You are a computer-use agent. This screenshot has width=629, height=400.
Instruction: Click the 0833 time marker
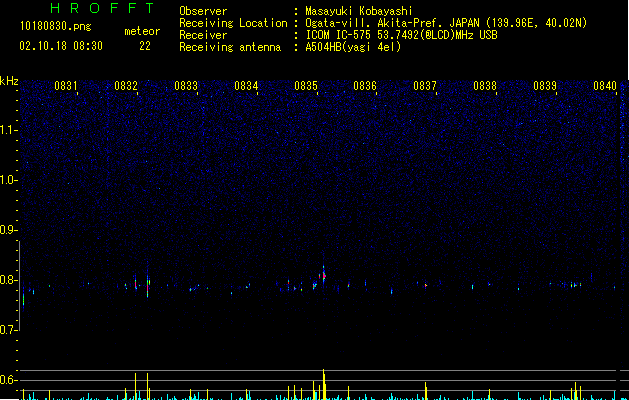tap(186, 86)
